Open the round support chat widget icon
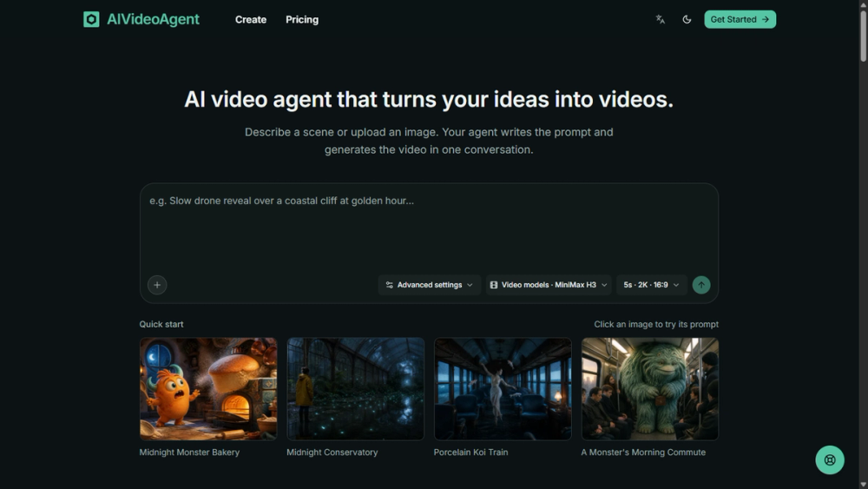The image size is (868, 489). pyautogui.click(x=829, y=459)
